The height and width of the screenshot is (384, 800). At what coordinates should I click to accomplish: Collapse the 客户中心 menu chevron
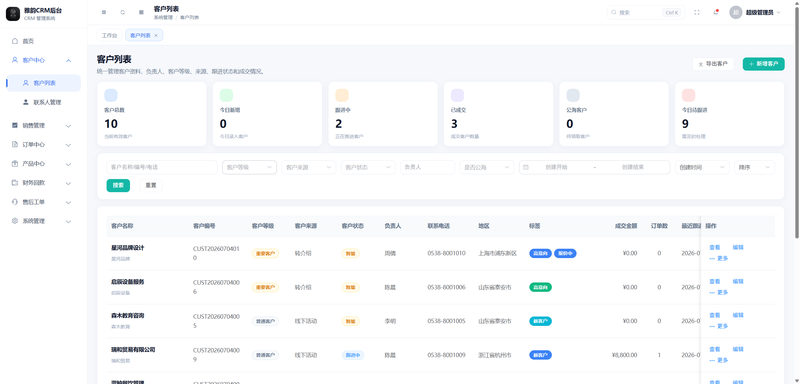tap(68, 60)
